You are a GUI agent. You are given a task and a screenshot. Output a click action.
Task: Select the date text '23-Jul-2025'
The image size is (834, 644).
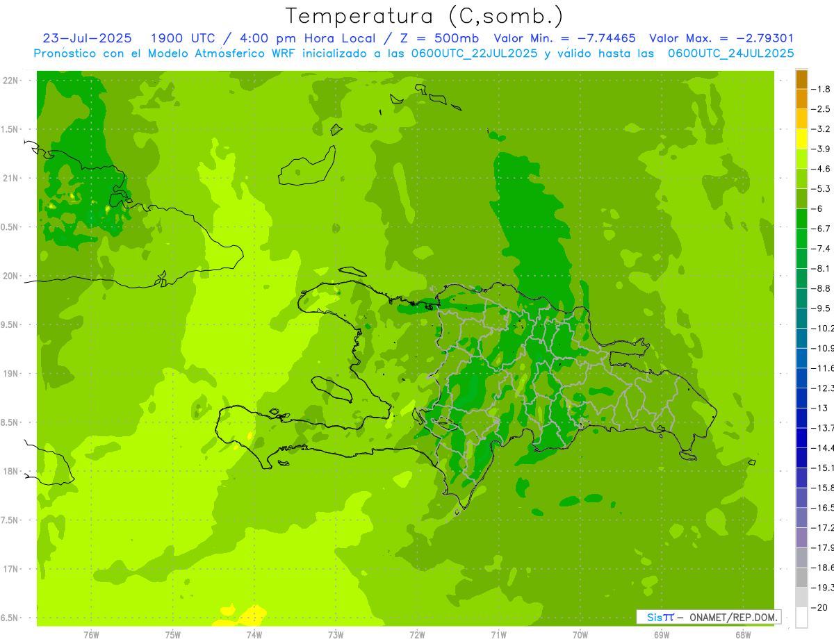[x=87, y=38]
